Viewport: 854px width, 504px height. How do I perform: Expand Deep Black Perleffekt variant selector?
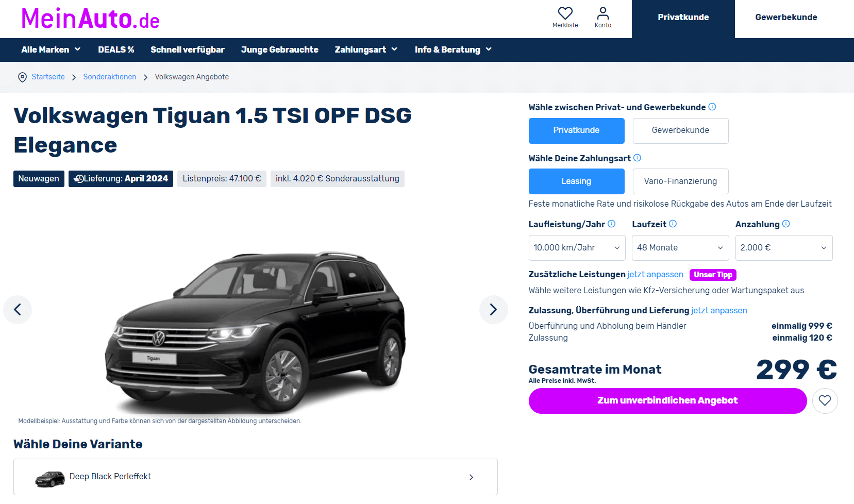256,477
